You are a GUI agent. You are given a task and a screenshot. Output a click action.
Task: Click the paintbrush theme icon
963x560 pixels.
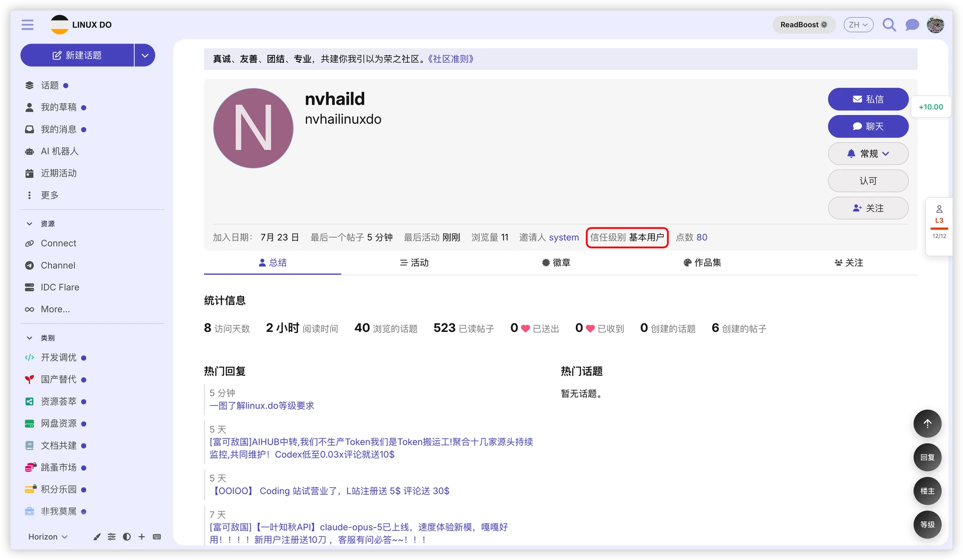tap(97, 536)
